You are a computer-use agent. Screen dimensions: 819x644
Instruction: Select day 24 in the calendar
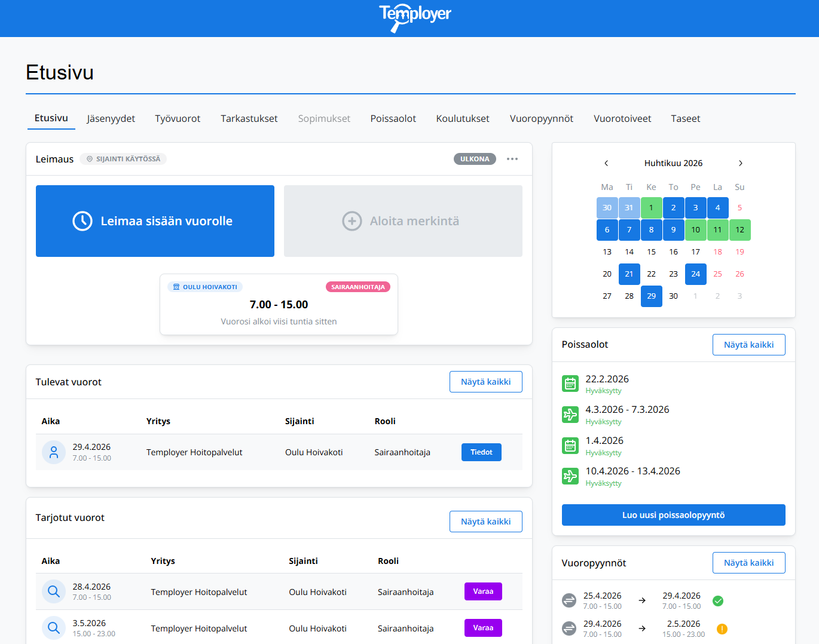tap(695, 274)
